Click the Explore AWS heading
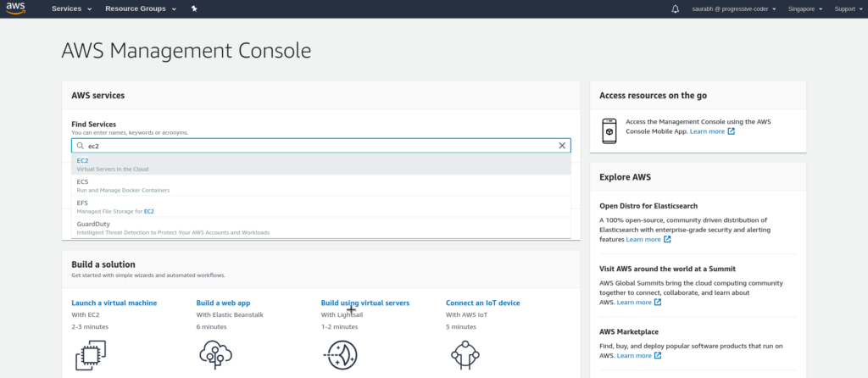Viewport: 868px width, 378px height. (x=625, y=178)
